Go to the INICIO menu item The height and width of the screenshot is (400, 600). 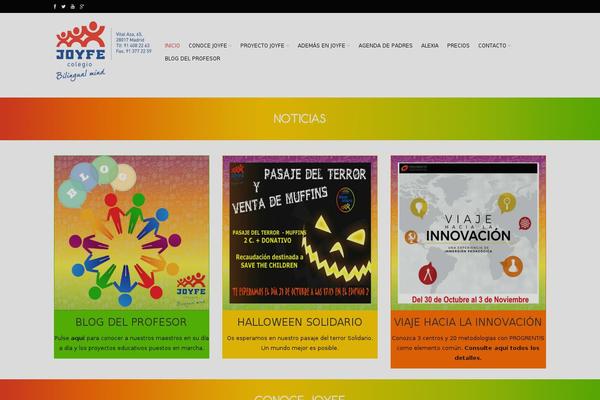(172, 46)
